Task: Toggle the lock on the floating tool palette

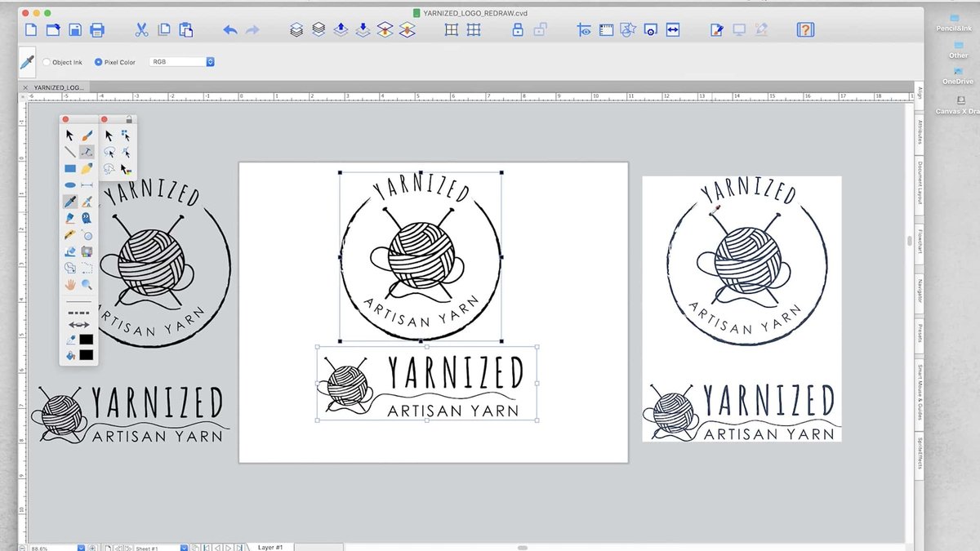Action: point(128,120)
